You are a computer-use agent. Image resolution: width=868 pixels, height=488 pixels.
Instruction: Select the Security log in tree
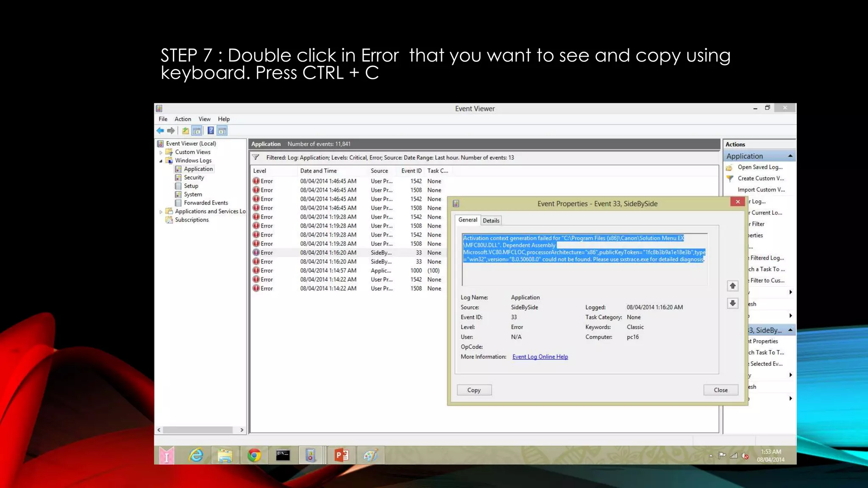pyautogui.click(x=194, y=177)
